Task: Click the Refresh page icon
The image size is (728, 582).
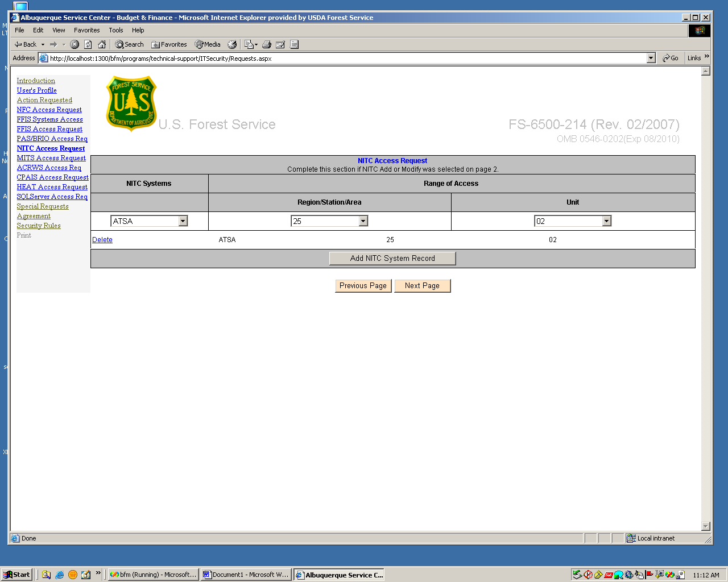Action: point(88,44)
